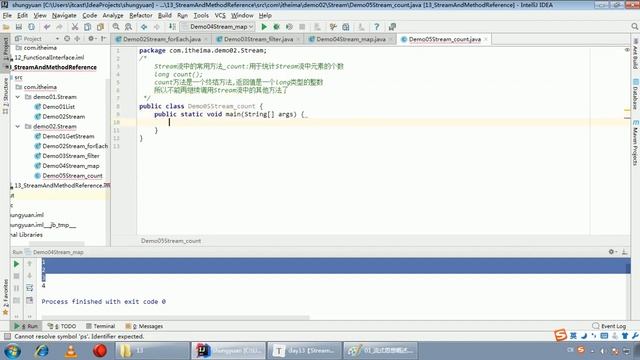
Task: Collapse the demo02.Stream package node
Action: (x=18, y=127)
